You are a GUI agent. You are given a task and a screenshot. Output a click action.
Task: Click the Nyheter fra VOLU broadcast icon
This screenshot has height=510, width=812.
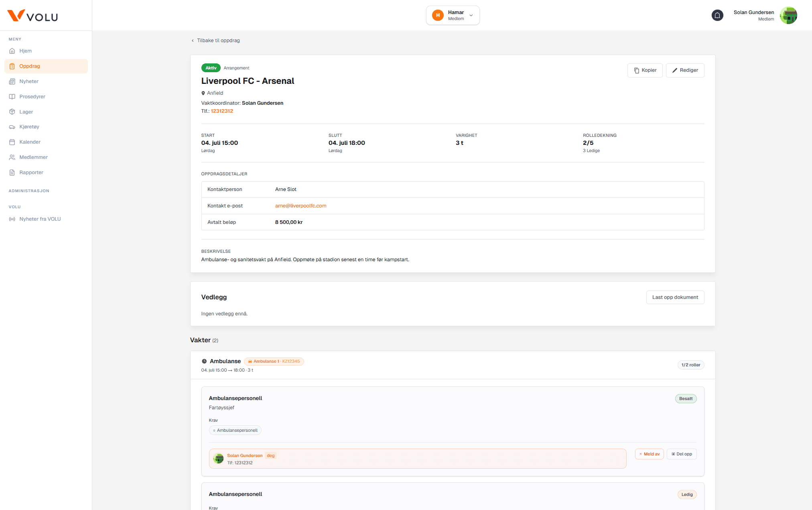point(12,219)
